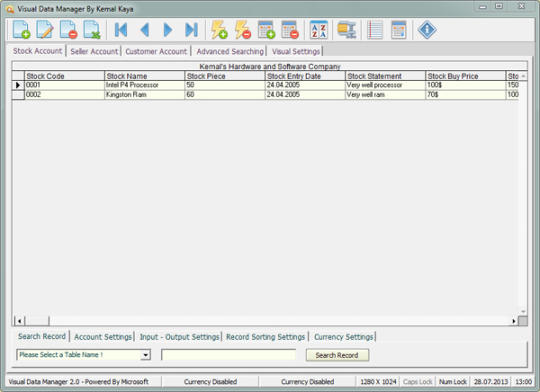The image size is (540, 392).
Task: Go to the previous record
Action: [x=145, y=30]
